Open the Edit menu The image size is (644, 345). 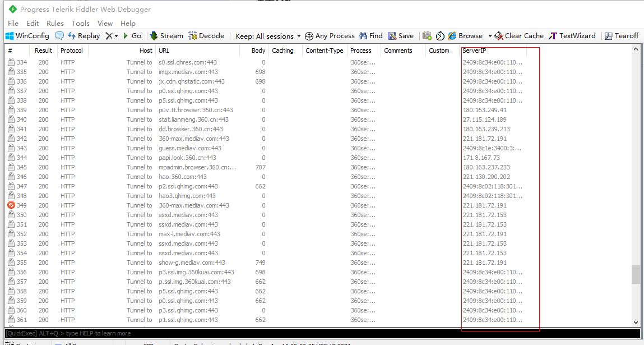click(x=33, y=24)
